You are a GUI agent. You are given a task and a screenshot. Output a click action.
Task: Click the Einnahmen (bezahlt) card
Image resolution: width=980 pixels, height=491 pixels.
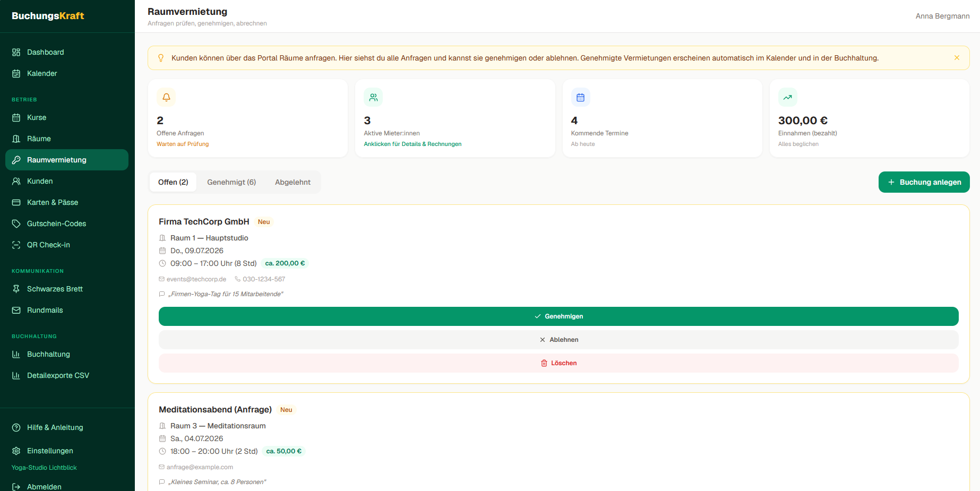click(870, 118)
